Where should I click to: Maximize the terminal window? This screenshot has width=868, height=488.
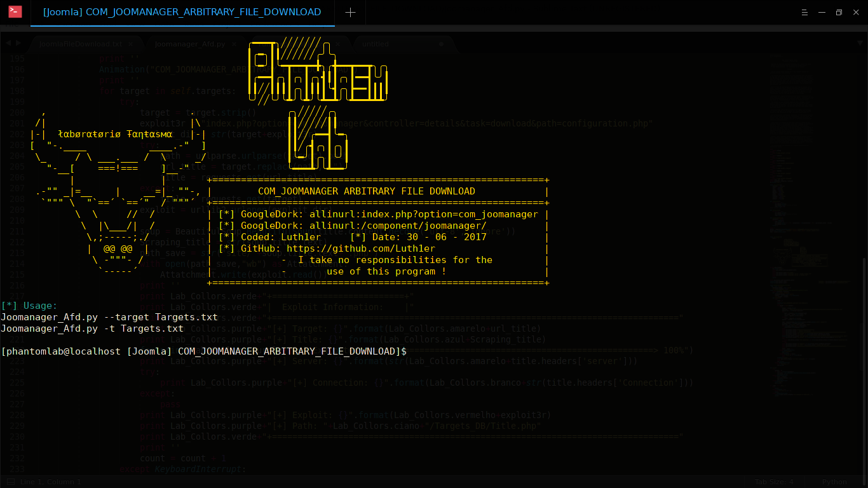839,12
